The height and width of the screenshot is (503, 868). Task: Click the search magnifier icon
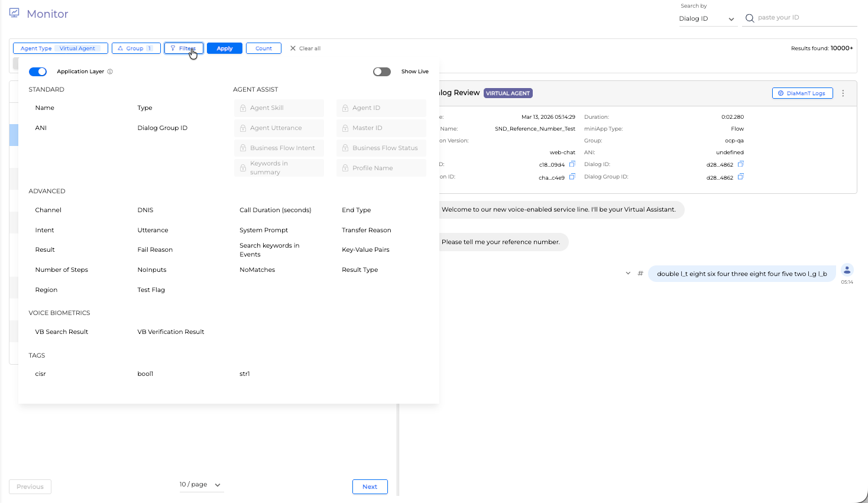(x=750, y=18)
